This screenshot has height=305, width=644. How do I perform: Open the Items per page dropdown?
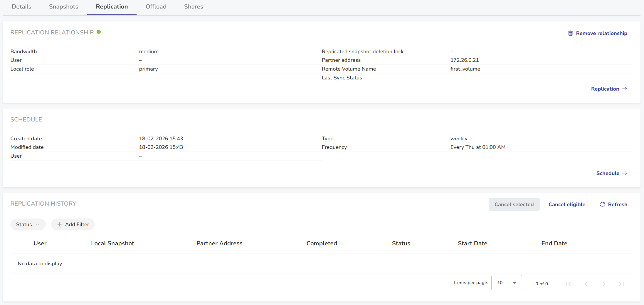tap(506, 283)
